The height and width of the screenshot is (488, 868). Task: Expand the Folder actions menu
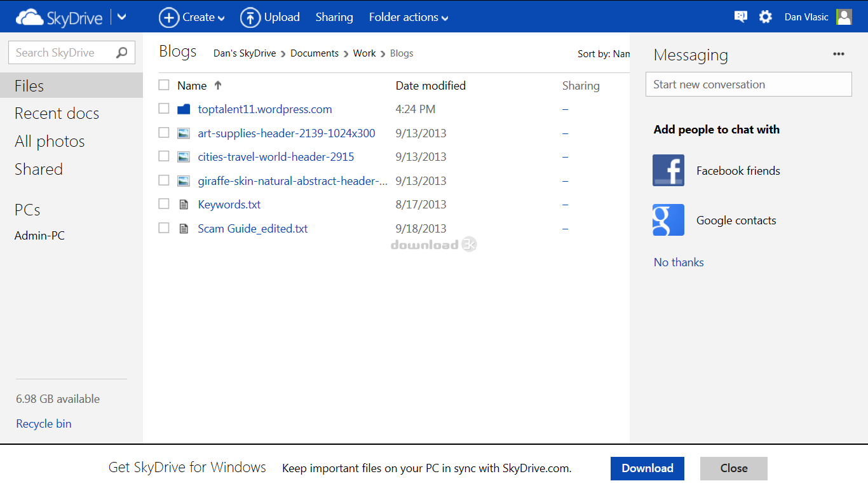pyautogui.click(x=409, y=17)
